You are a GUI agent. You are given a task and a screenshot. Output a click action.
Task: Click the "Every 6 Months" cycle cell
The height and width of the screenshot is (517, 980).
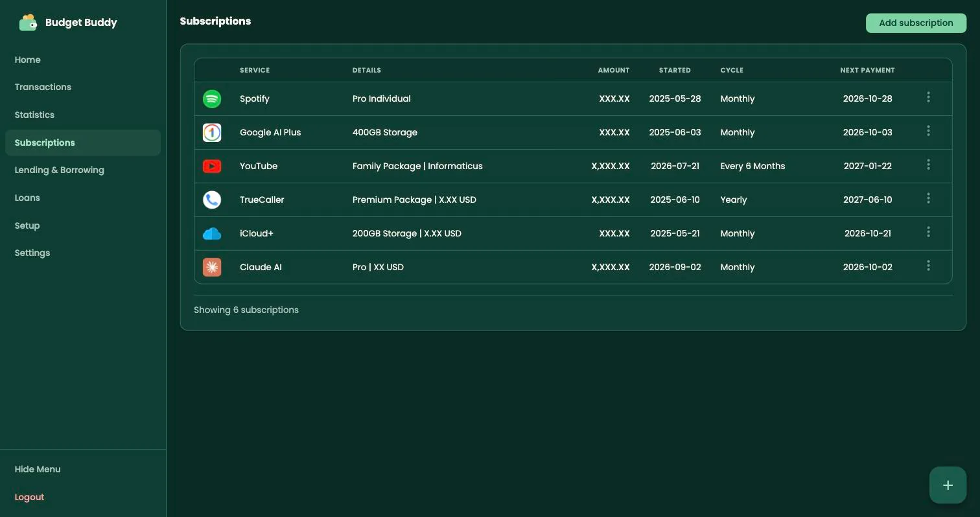[752, 166]
